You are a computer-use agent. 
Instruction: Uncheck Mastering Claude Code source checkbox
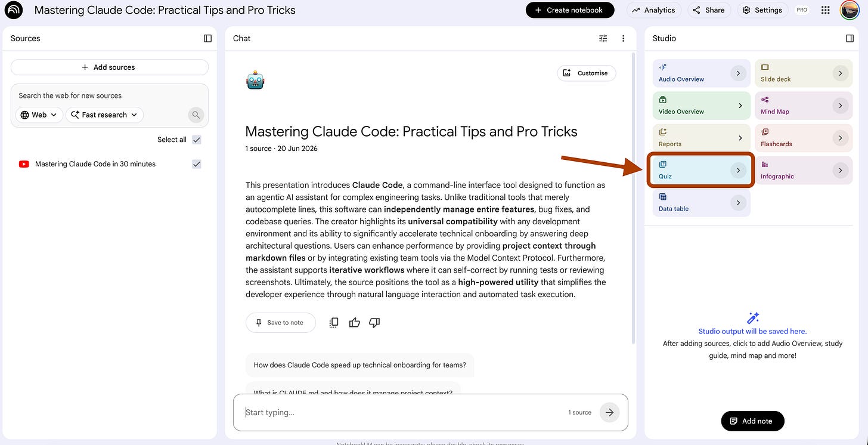[197, 164]
